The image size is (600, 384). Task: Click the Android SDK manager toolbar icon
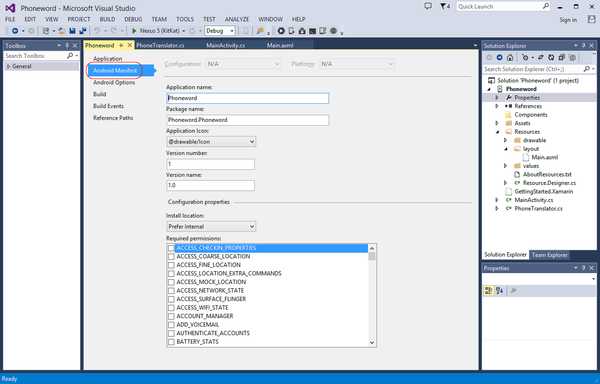point(302,31)
